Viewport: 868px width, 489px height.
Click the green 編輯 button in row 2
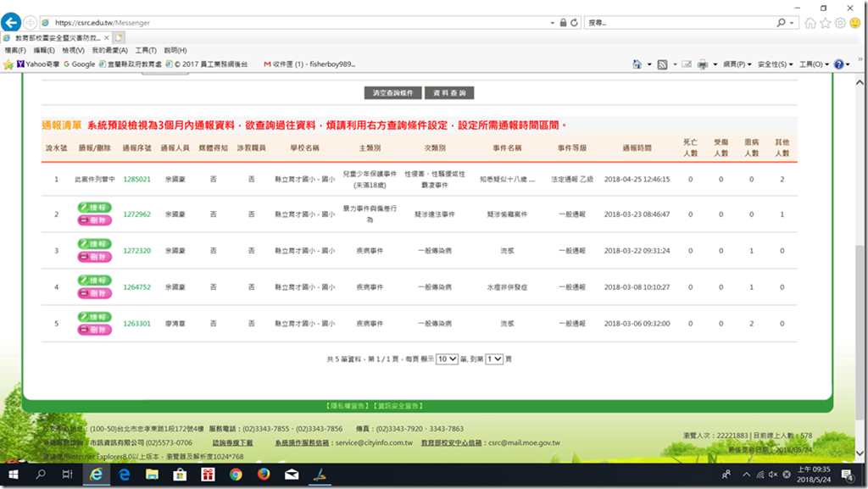(x=94, y=208)
